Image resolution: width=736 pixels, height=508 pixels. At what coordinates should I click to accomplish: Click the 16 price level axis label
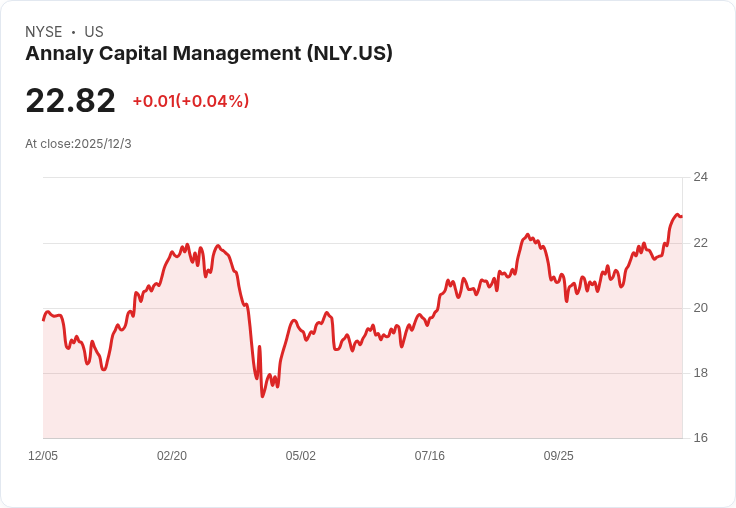click(x=700, y=438)
